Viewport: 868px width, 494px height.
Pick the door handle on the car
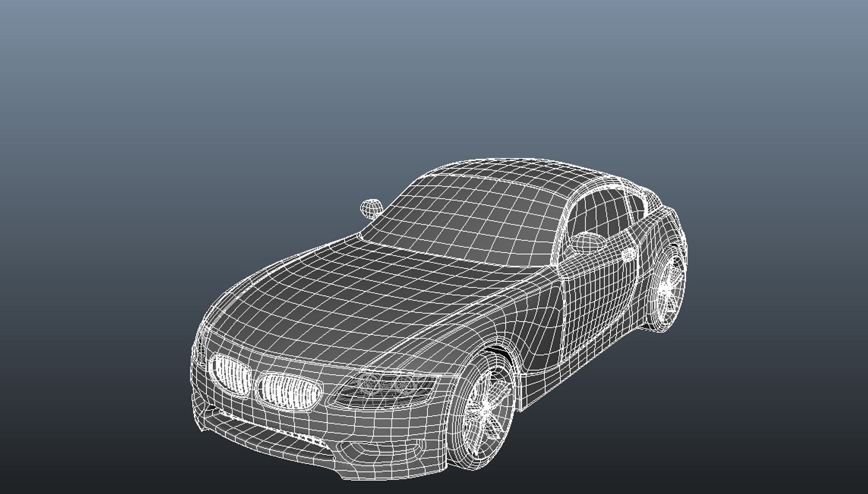click(629, 254)
